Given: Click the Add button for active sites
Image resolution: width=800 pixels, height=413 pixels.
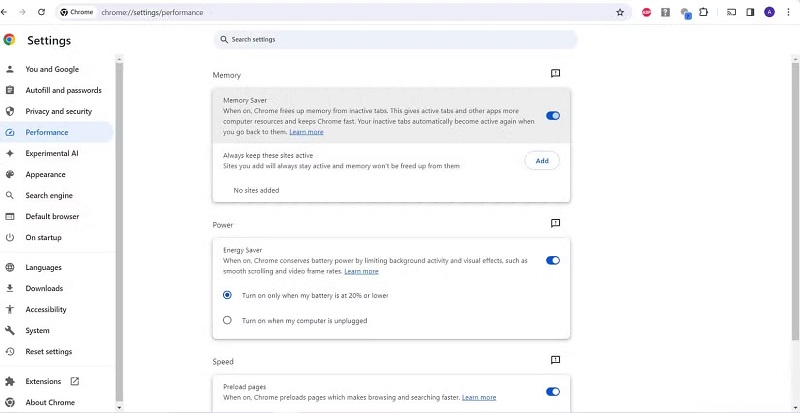Looking at the screenshot, I should (x=542, y=161).
